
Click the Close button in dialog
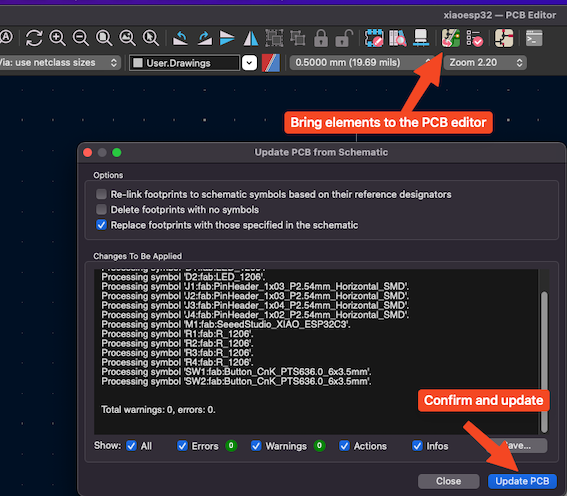click(x=448, y=481)
